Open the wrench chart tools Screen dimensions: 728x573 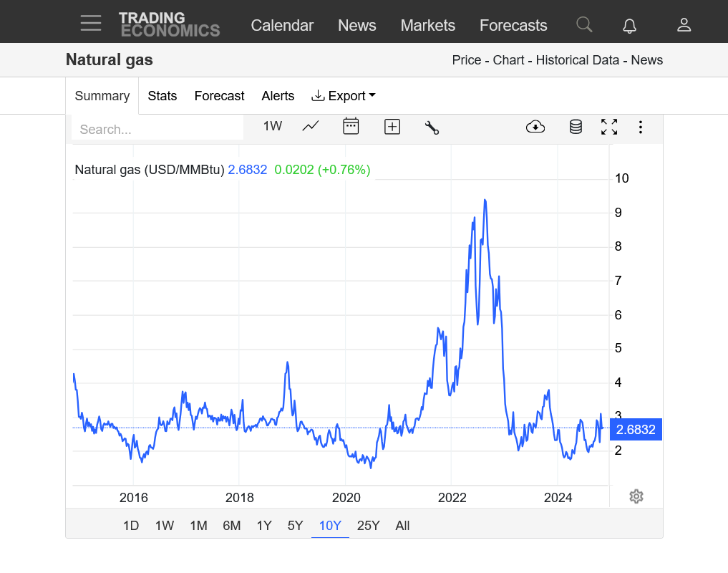pyautogui.click(x=432, y=127)
